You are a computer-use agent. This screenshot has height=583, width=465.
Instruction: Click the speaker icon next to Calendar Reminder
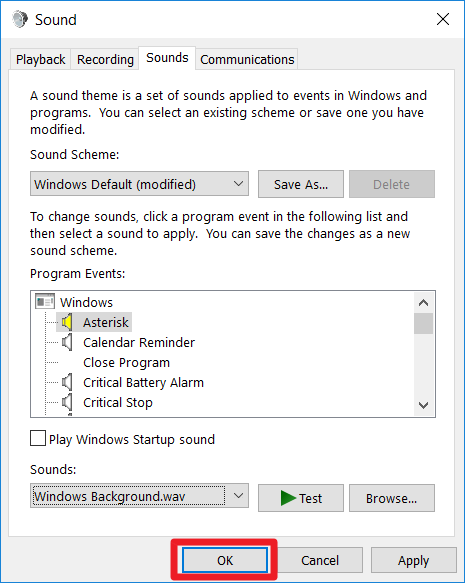click(x=67, y=342)
